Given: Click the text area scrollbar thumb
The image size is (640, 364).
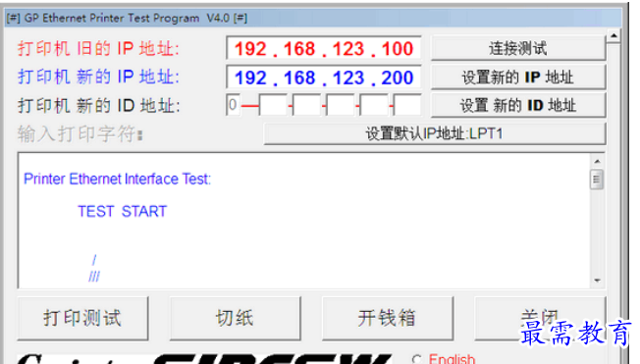Looking at the screenshot, I should point(597,180).
